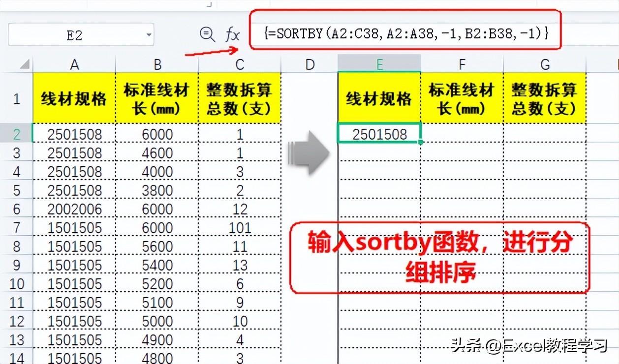Select column B header
Screen dimensions: 619x364
[x=157, y=64]
